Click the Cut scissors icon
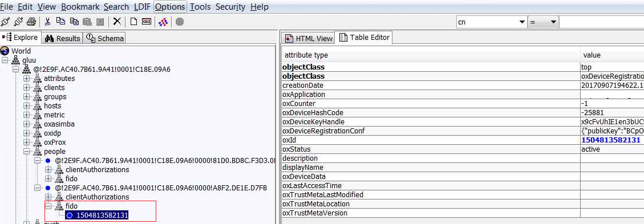The image size is (644, 224). [x=48, y=21]
